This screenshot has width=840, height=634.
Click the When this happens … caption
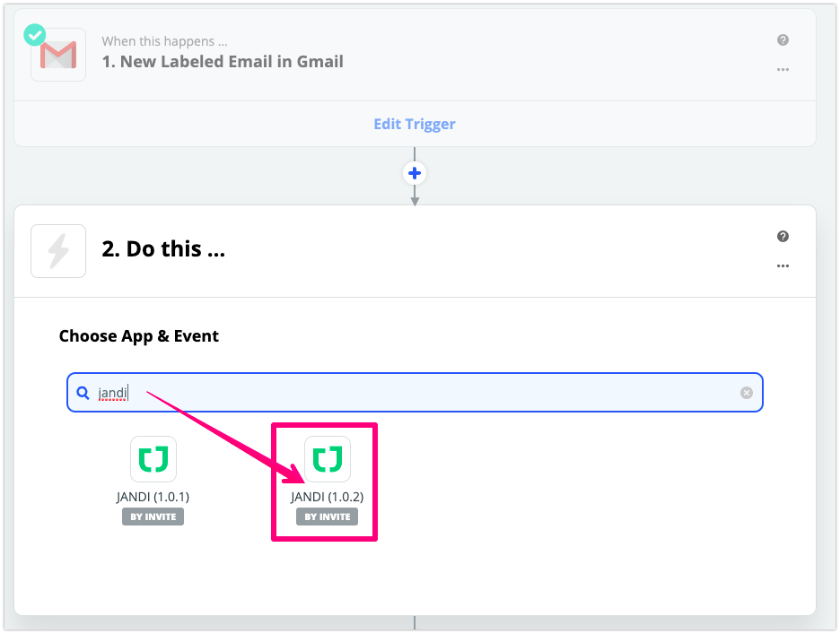tap(164, 41)
